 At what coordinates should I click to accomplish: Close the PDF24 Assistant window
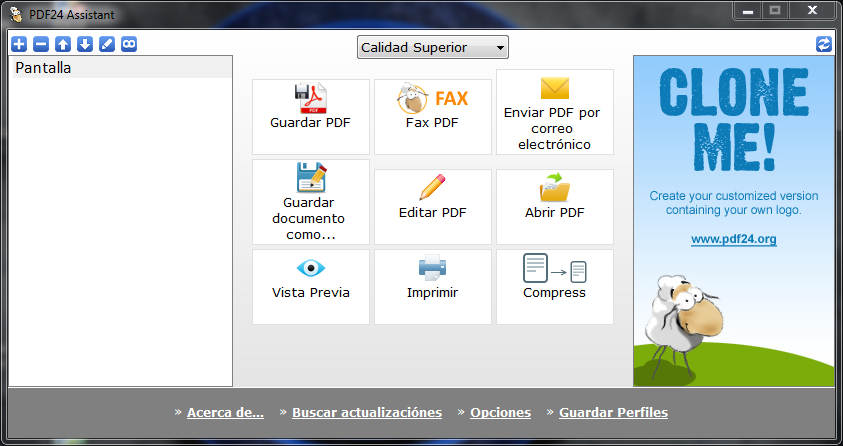pyautogui.click(x=812, y=11)
